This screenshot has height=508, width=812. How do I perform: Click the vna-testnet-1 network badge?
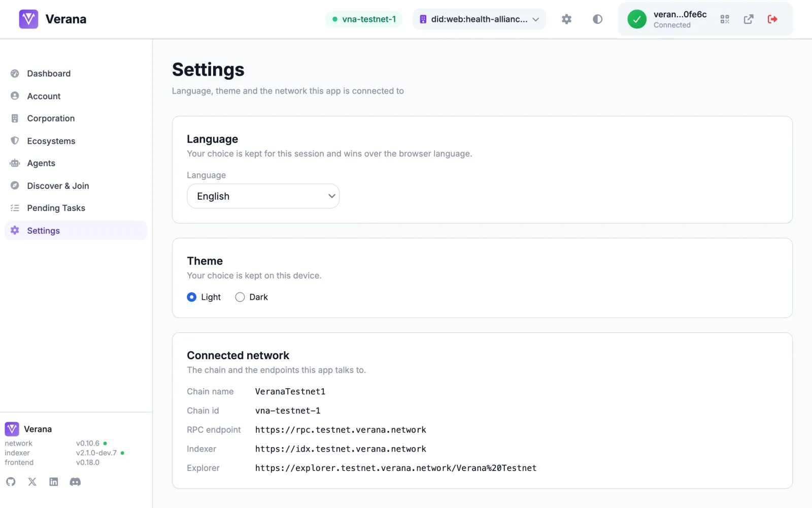coord(364,19)
